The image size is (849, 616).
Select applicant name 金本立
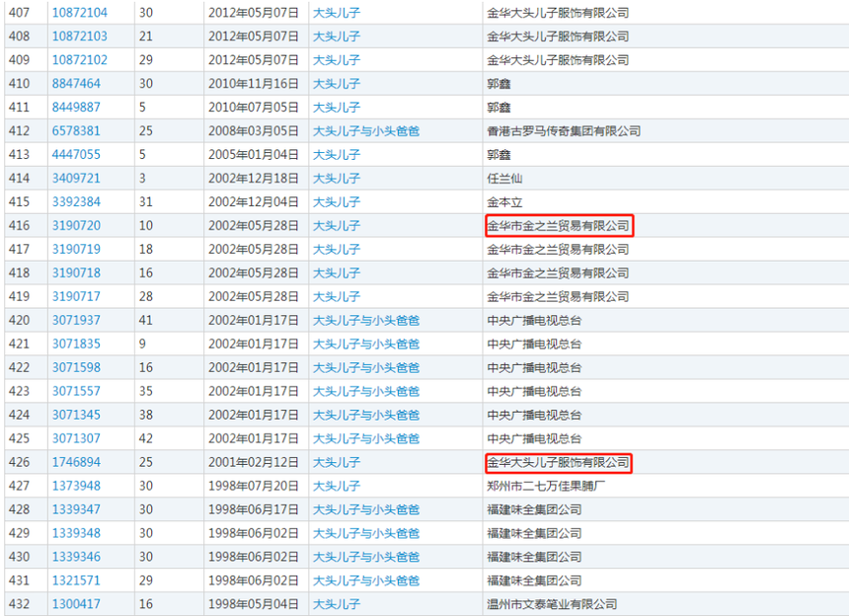click(504, 202)
